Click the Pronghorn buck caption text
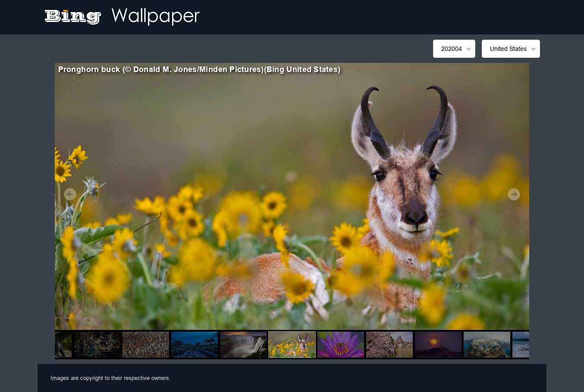Screen dimensions: 584x392 coord(199,69)
